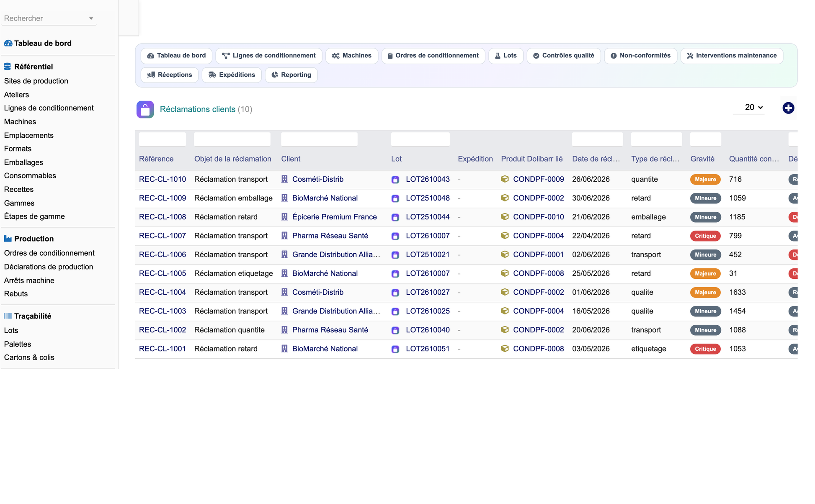
Task: Open lot LOT2610040
Action: tap(428, 330)
